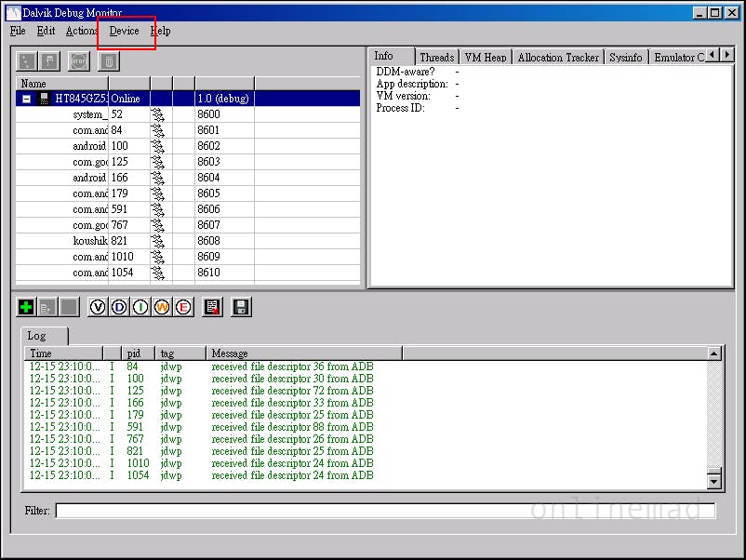Select the Verbose (V) log level
Image resolution: width=746 pixels, height=560 pixels.
coord(98,307)
